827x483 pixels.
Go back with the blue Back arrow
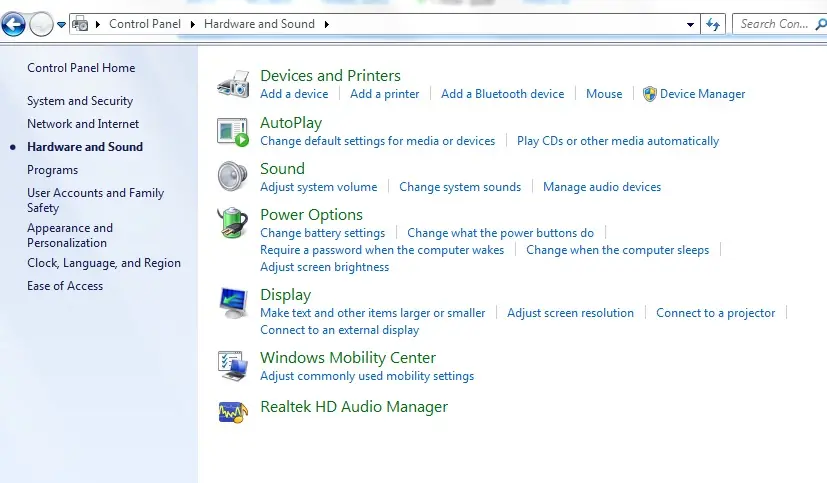pyautogui.click(x=13, y=24)
